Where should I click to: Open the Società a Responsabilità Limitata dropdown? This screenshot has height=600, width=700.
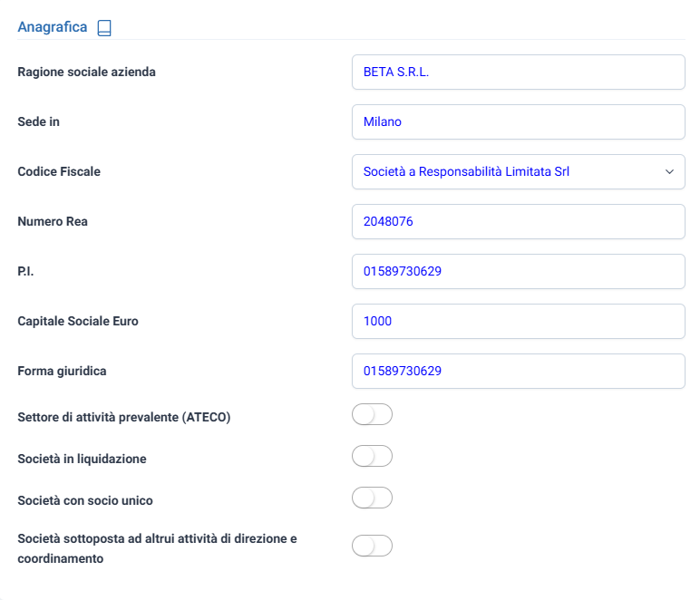tap(519, 171)
